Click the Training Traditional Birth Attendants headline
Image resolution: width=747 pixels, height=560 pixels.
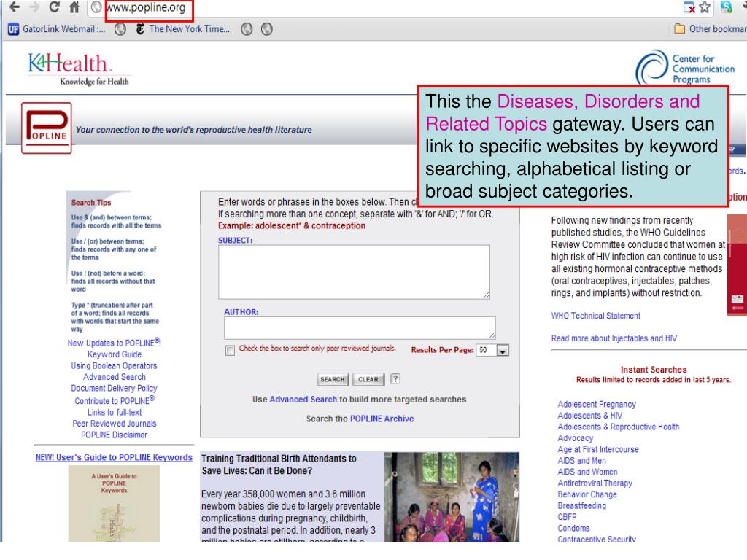point(279,464)
